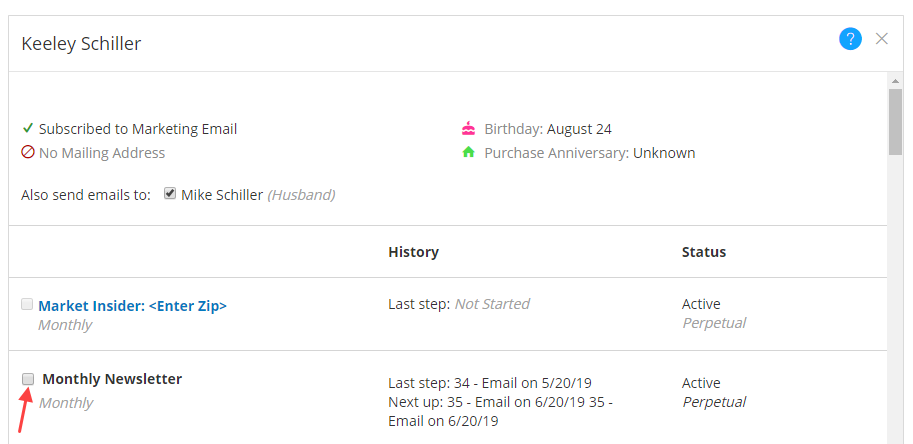Click the scrollbar up arrow

coord(895,80)
